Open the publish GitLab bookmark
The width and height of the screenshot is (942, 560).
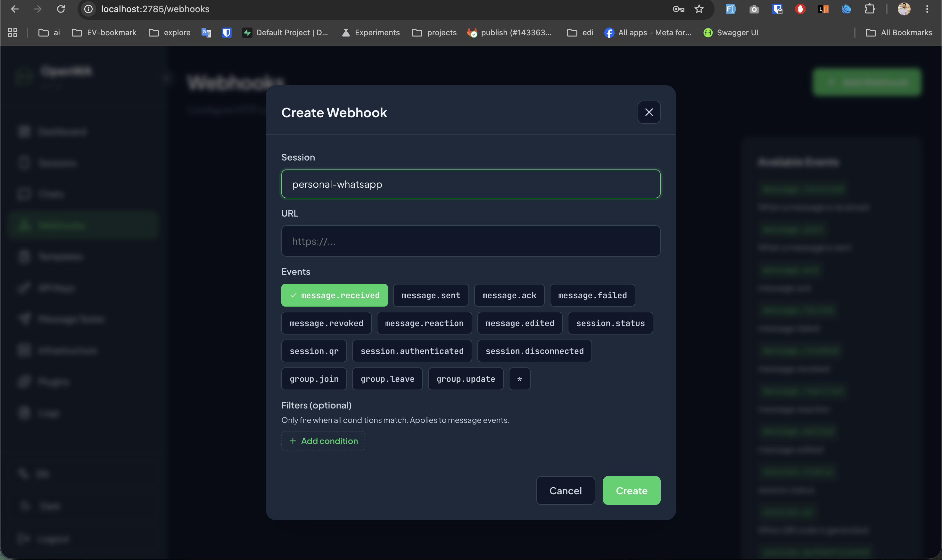[509, 33]
